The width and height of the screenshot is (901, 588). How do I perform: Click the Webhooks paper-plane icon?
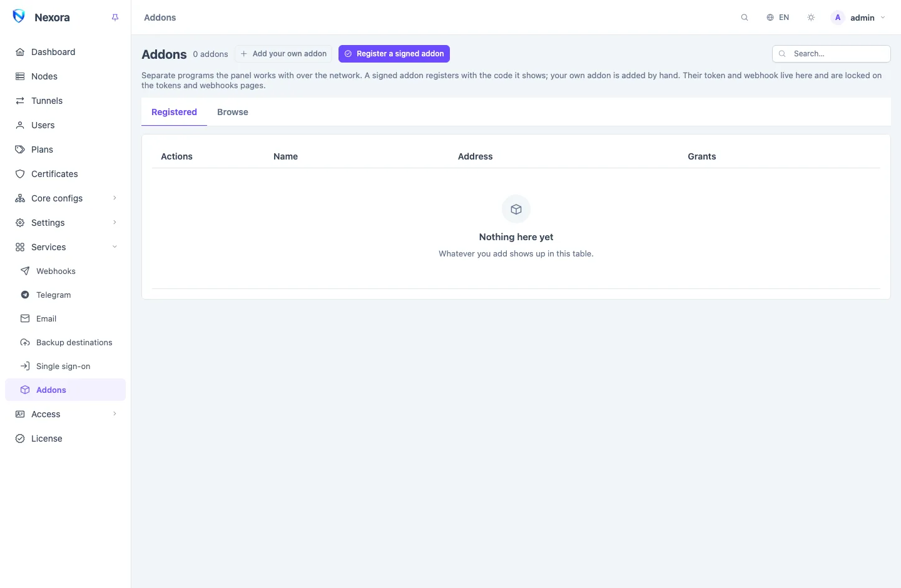(25, 271)
